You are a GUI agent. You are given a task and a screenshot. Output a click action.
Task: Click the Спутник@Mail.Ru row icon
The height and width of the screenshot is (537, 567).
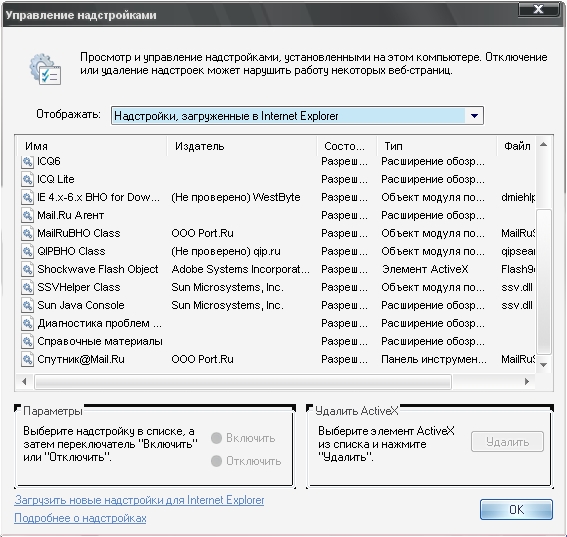(27, 359)
